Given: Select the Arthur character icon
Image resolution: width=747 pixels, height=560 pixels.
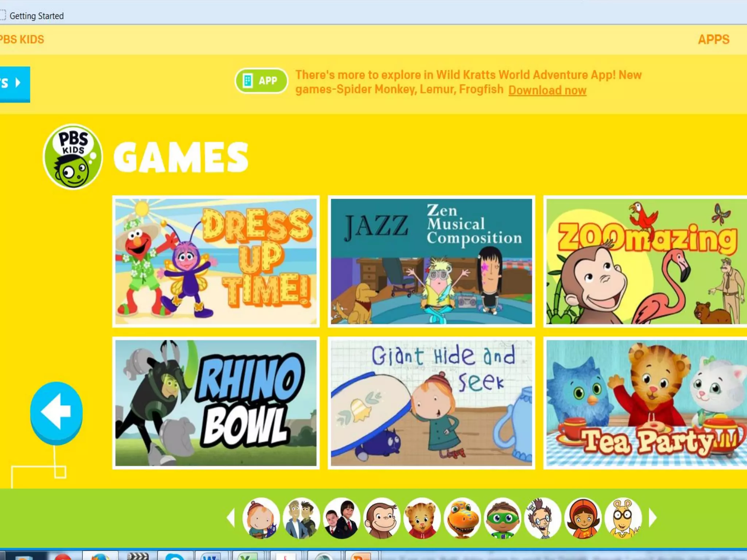Looking at the screenshot, I should 623,518.
